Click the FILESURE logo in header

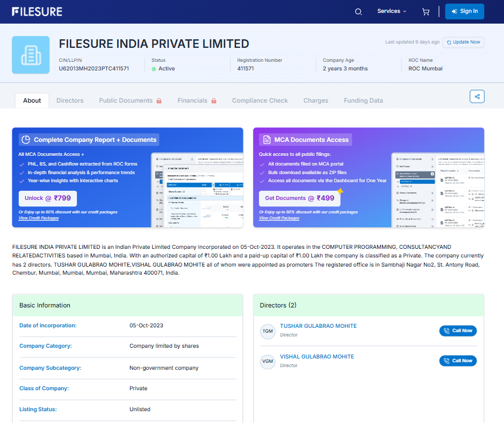[x=37, y=11]
